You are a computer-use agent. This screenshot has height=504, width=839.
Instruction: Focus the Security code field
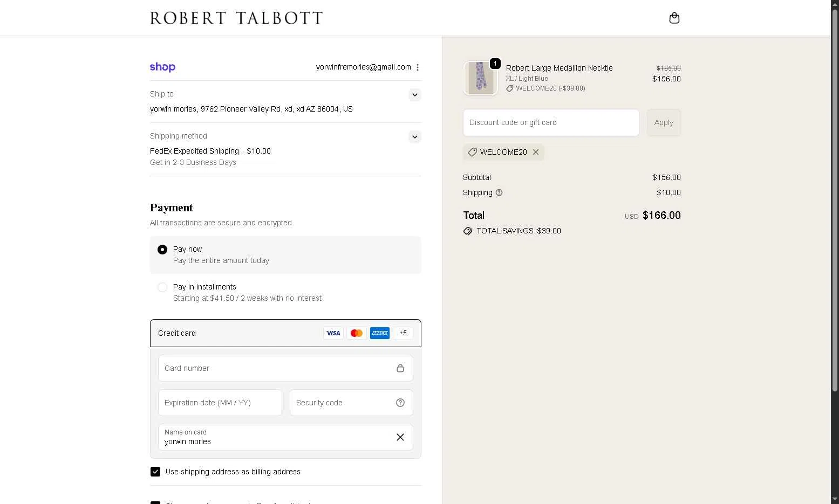coord(351,403)
